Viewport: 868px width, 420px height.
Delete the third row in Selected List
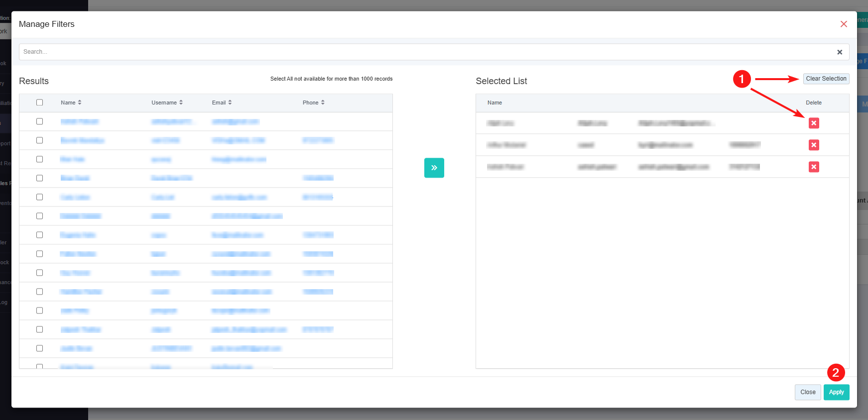814,167
